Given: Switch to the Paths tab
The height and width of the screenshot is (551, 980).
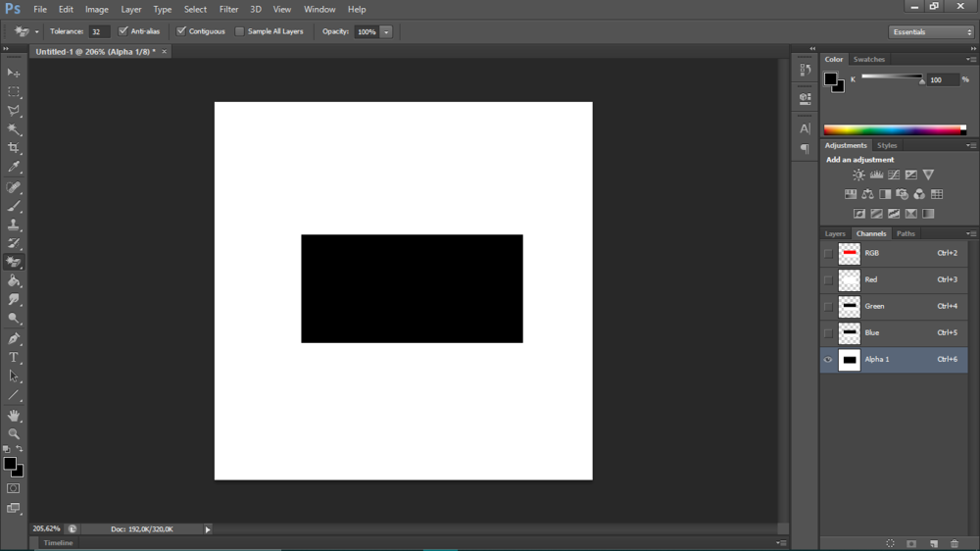Looking at the screenshot, I should pos(906,234).
